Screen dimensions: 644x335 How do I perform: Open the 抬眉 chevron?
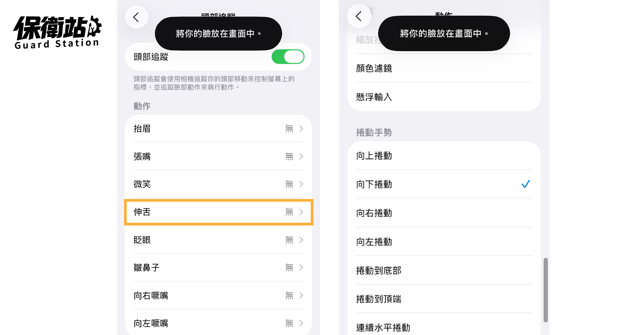point(301,128)
